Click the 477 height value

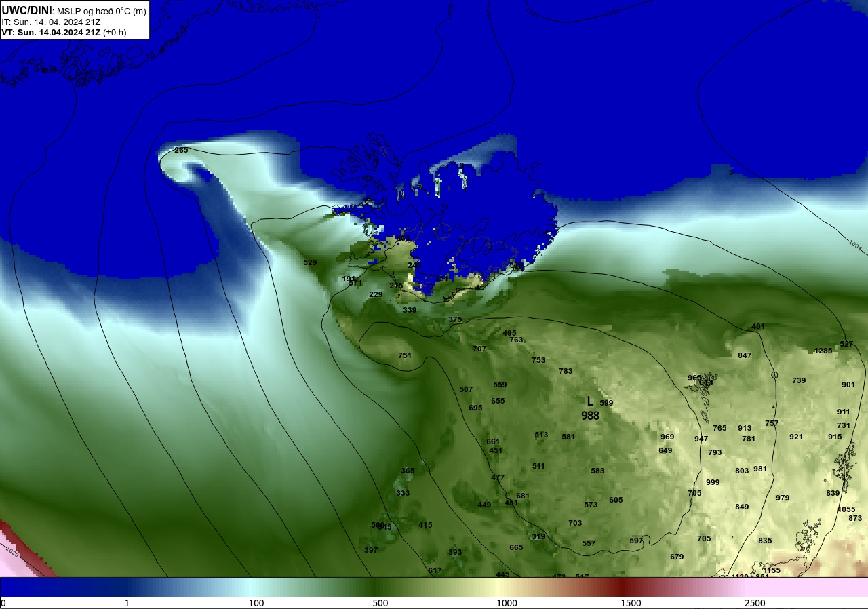point(498,477)
